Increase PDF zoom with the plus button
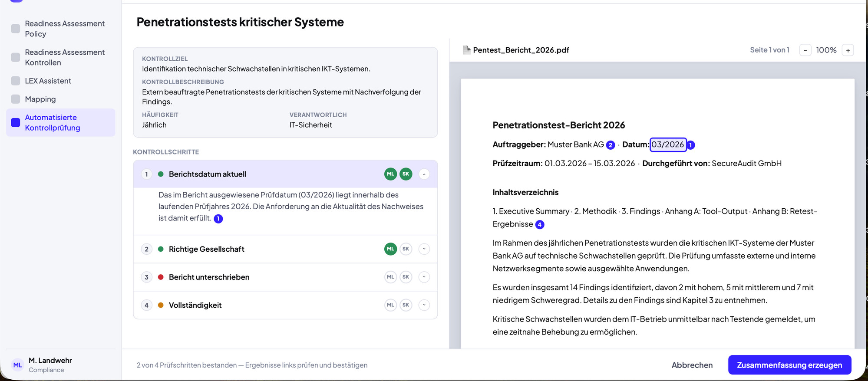 click(848, 50)
